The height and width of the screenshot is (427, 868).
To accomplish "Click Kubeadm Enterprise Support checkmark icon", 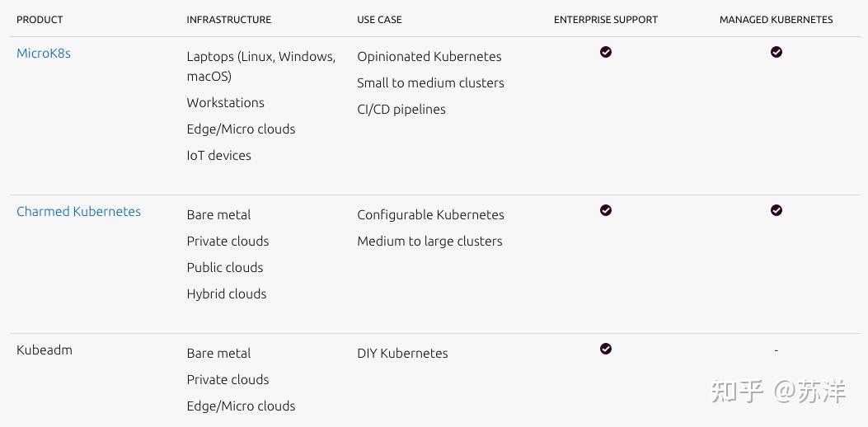I will [x=606, y=349].
